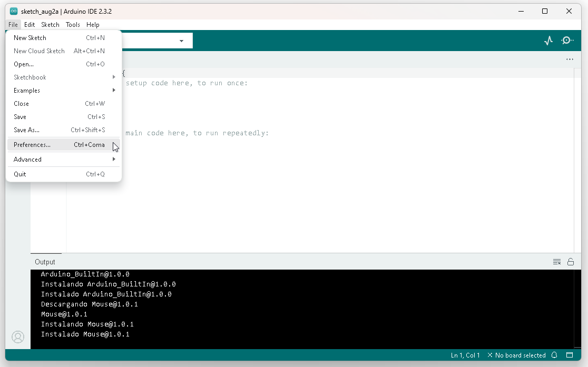588x367 pixels.
Task: Clear the Output console with the clear icon
Action: pyautogui.click(x=557, y=262)
